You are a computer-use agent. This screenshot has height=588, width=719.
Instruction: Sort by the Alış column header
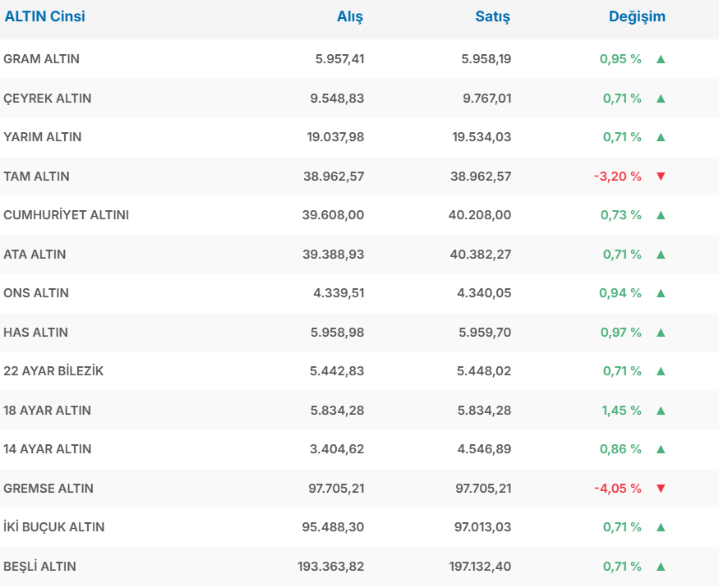pos(350,16)
